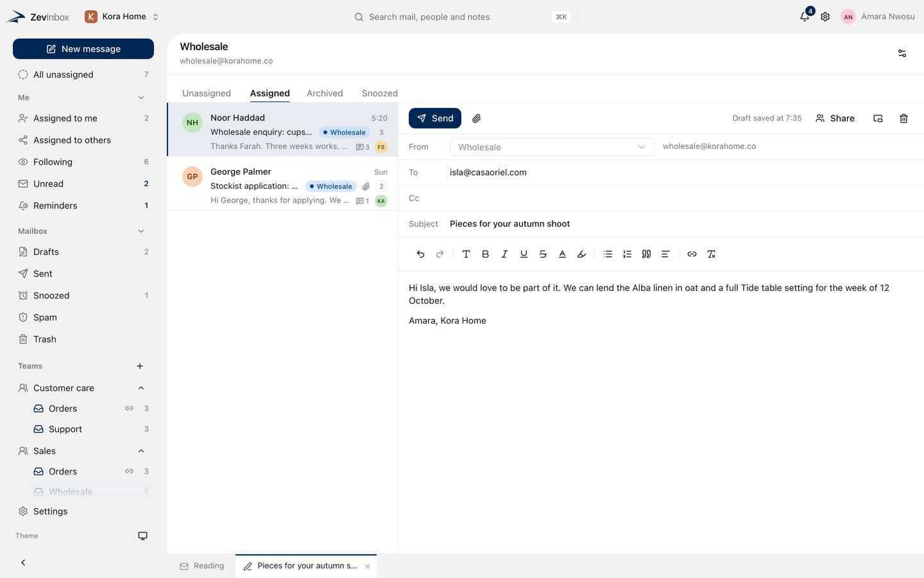Insert a hyperlink
The height and width of the screenshot is (578, 924).
point(692,254)
